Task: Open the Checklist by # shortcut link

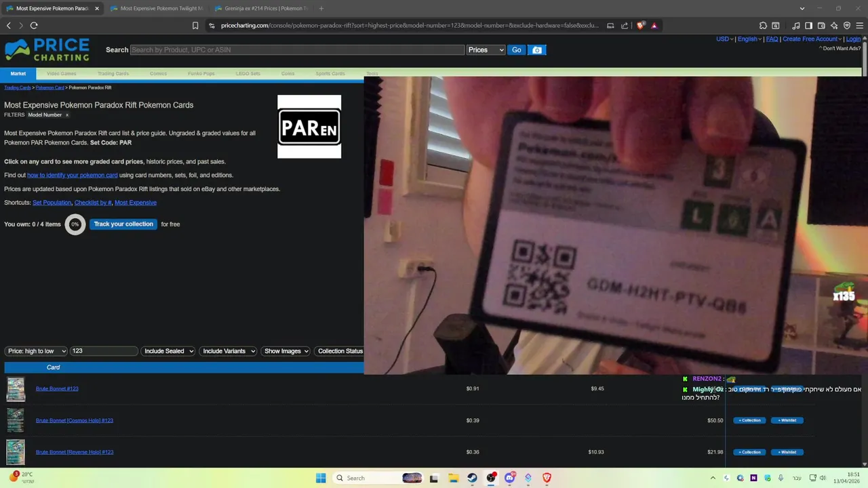Action: point(93,203)
